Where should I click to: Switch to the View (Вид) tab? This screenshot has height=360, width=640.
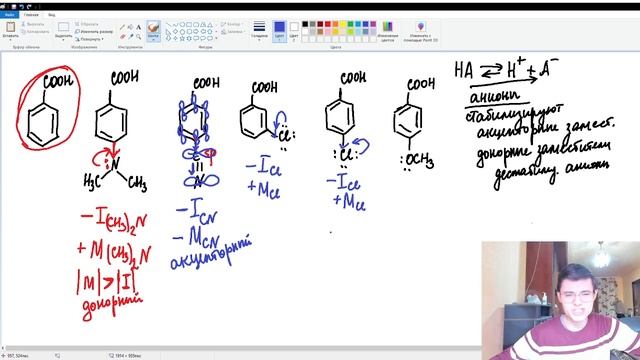[x=51, y=15]
